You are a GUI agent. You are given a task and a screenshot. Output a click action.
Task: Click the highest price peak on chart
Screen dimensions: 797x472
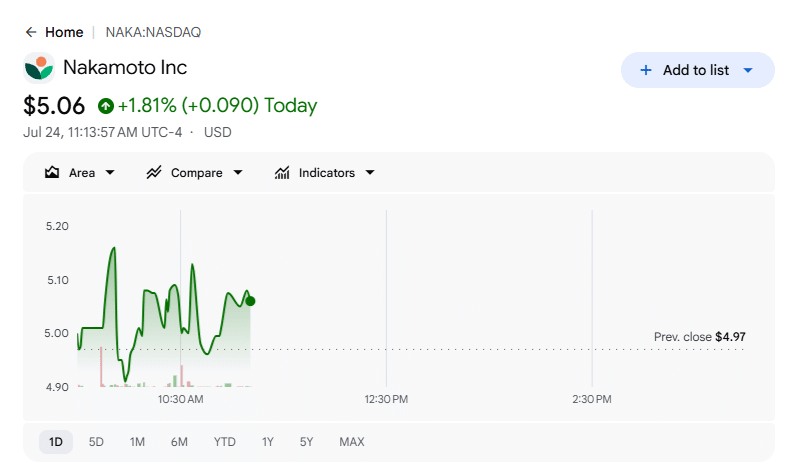pos(114,248)
